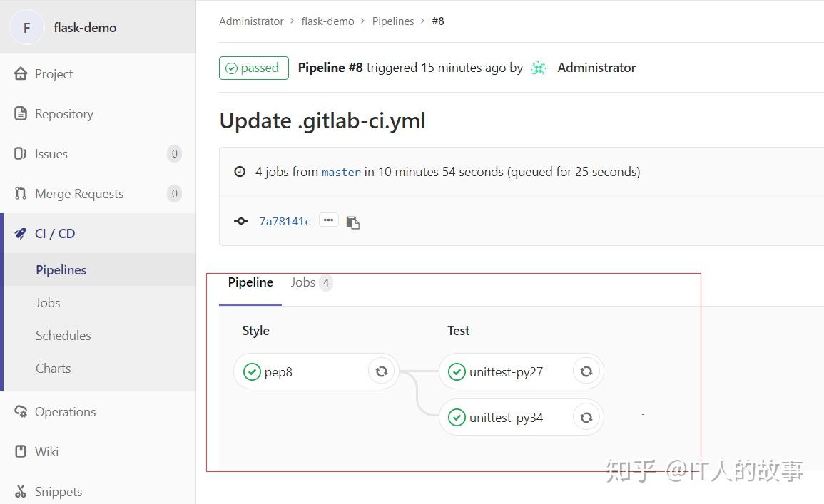
Task: Click the passed status badge
Action: click(253, 68)
